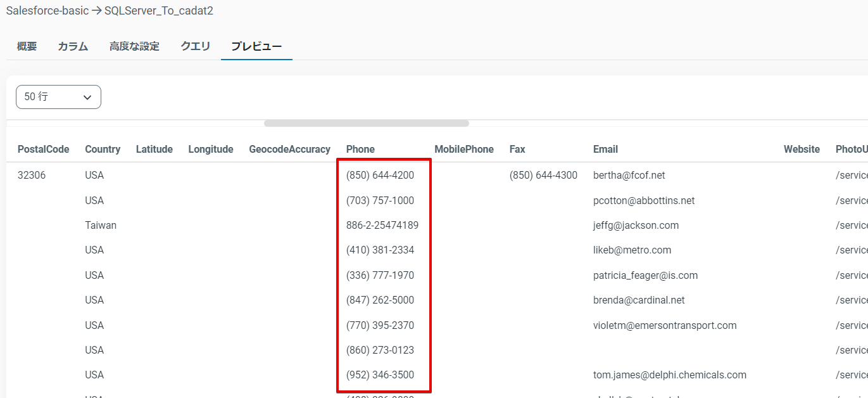
Task: Open the 50 行 row count dropdown
Action: point(58,97)
